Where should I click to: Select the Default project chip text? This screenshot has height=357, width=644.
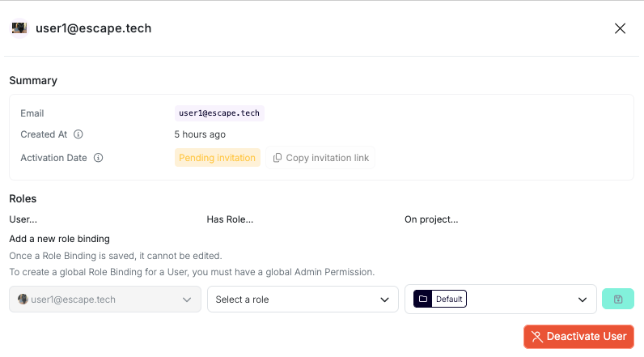(x=449, y=300)
